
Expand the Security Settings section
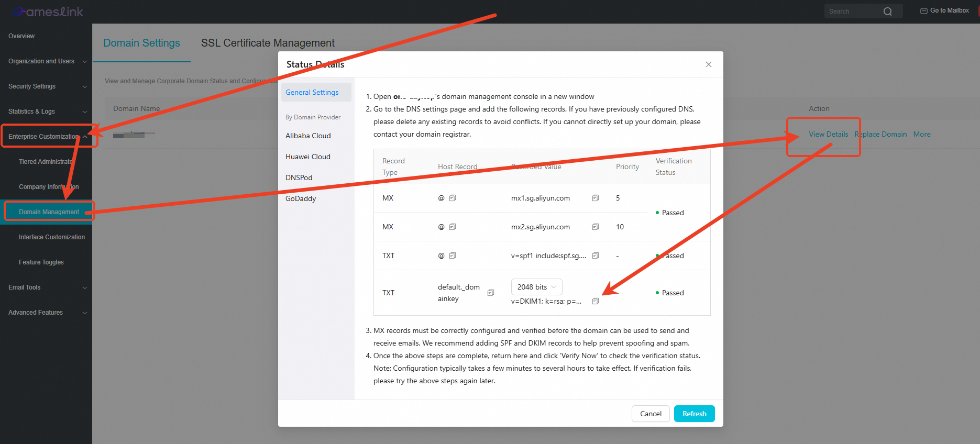(46, 86)
